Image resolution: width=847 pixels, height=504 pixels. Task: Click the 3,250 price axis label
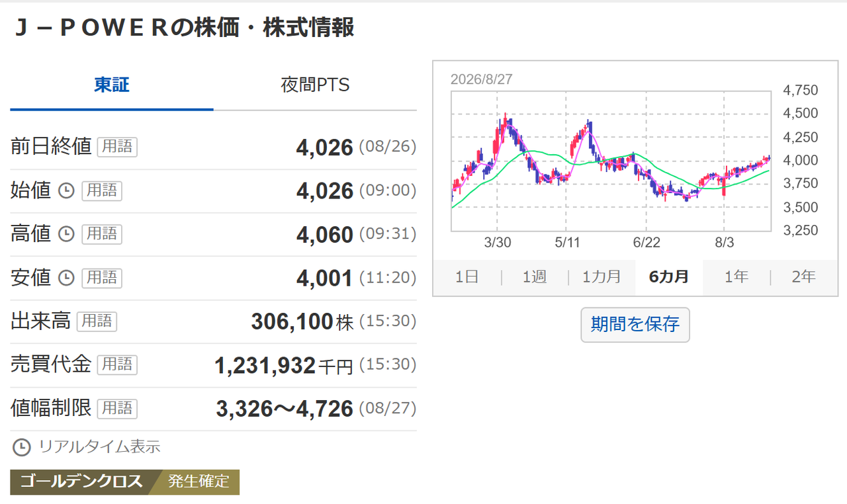coord(800,231)
